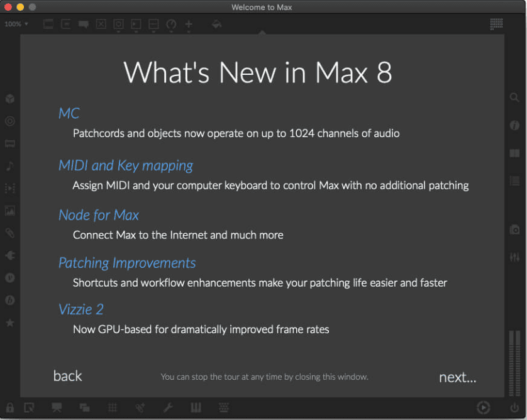Click the paint bucket format icon
Viewport: 527px width, 420px height.
pos(216,24)
